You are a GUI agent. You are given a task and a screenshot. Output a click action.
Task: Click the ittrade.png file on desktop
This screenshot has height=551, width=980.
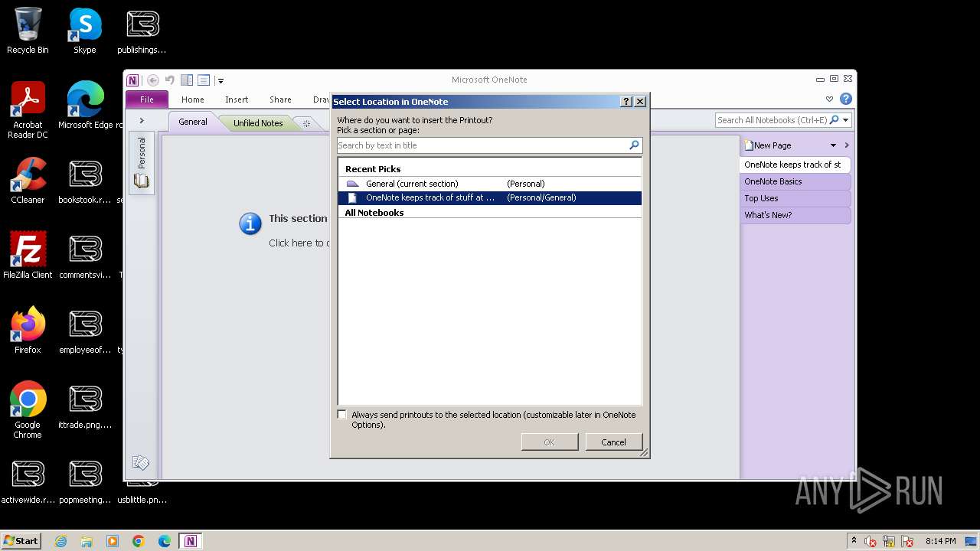[85, 406]
